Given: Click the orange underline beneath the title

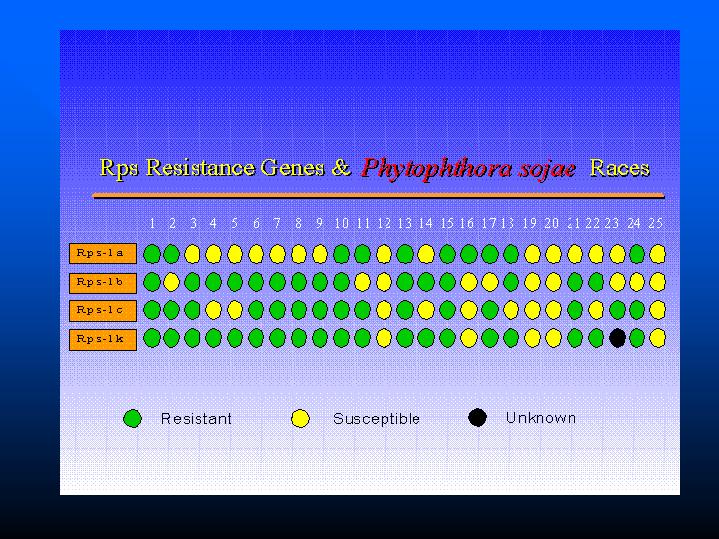Looking at the screenshot, I should coord(378,196).
